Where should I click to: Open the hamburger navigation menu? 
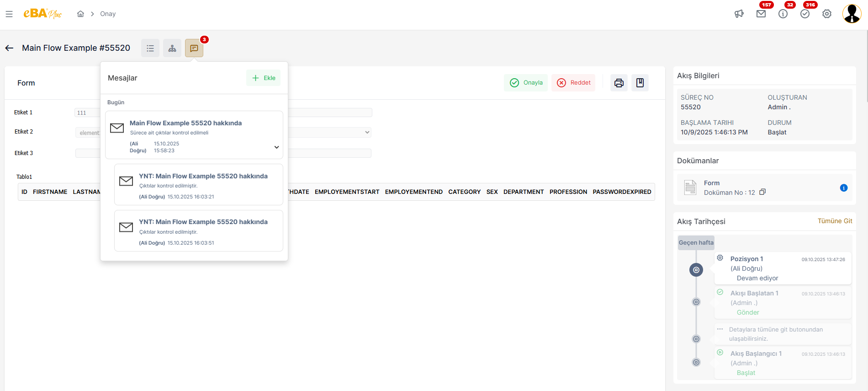point(9,14)
